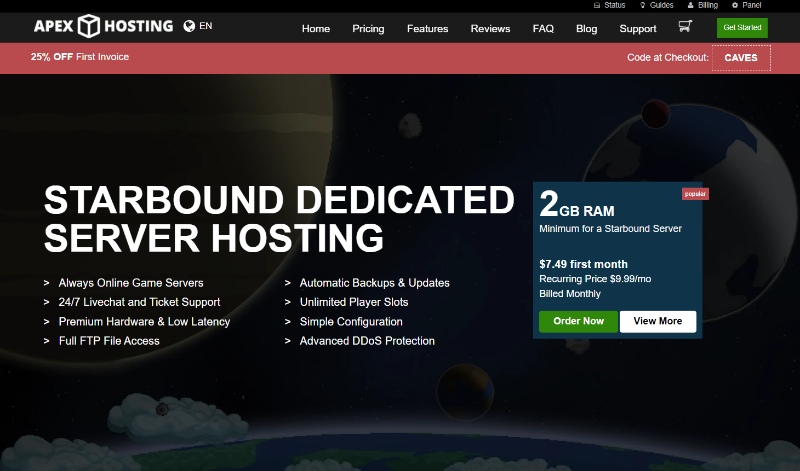This screenshot has height=471, width=800.
Task: Open the Panel link in the top bar
Action: pos(752,5)
